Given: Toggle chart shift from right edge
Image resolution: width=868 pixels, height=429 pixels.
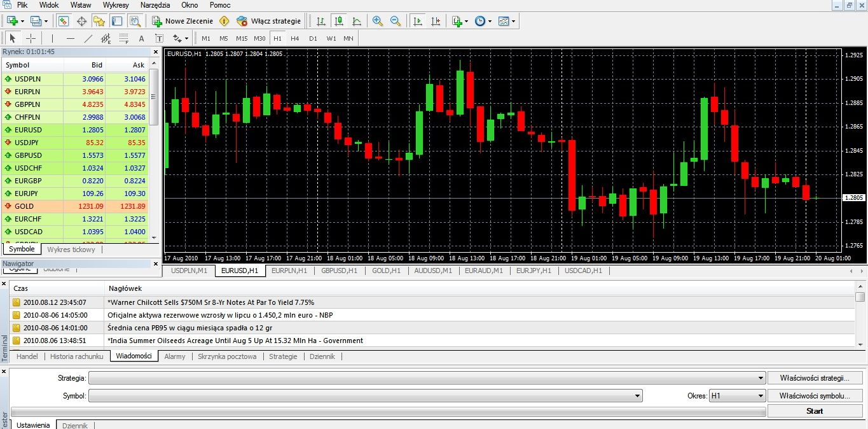Looking at the screenshot, I should tap(435, 21).
